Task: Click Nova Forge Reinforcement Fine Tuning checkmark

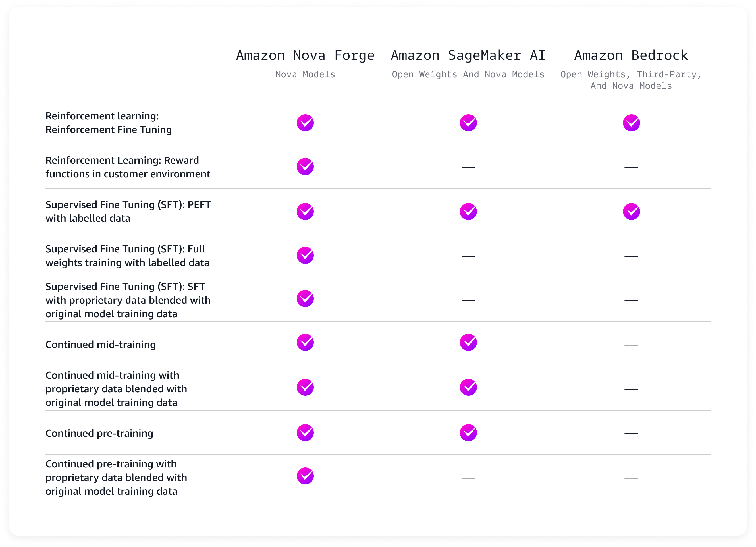Action: (305, 123)
